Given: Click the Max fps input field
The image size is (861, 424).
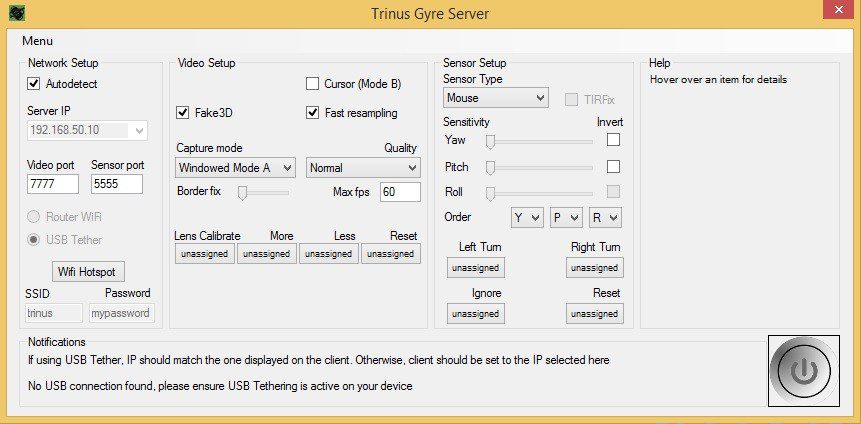Looking at the screenshot, I should [400, 192].
